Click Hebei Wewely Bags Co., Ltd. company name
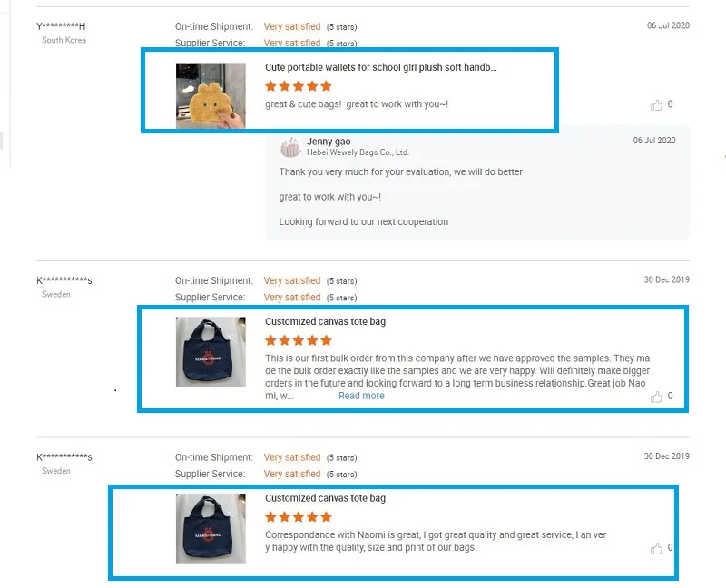 [x=358, y=152]
